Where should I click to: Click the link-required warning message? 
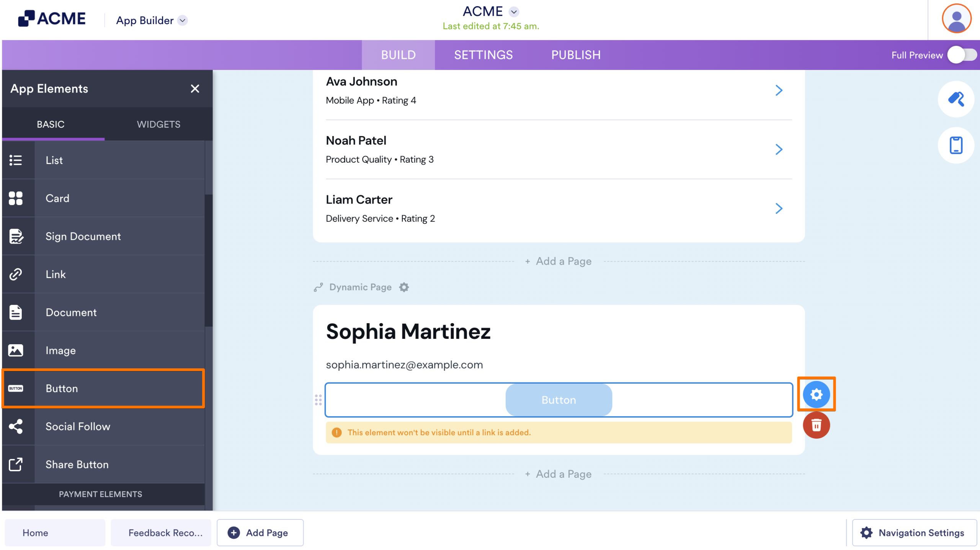point(559,433)
